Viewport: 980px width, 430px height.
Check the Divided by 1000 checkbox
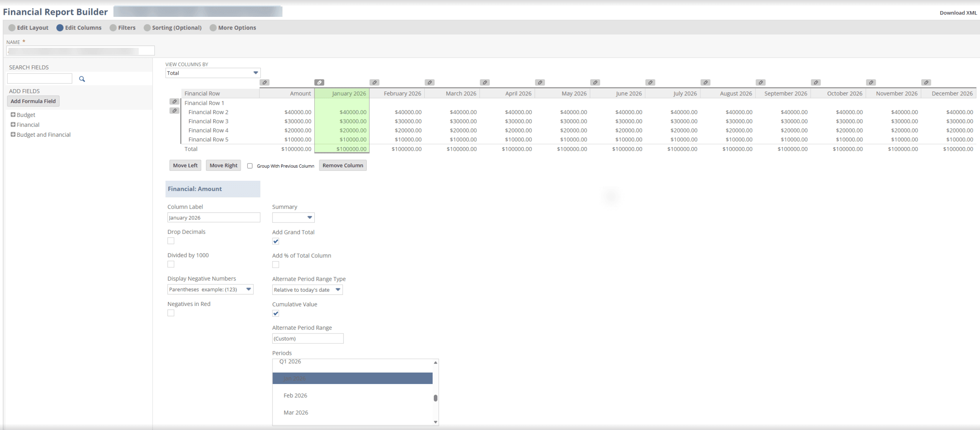tap(171, 264)
